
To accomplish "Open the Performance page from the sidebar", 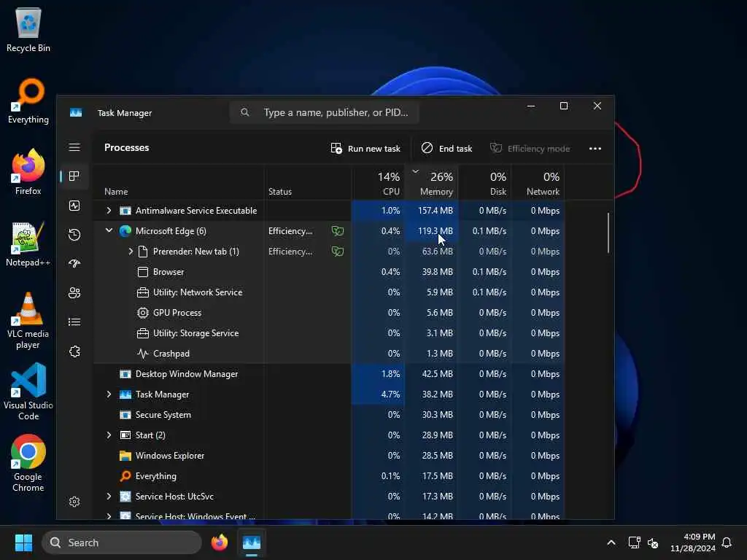I will pyautogui.click(x=74, y=206).
